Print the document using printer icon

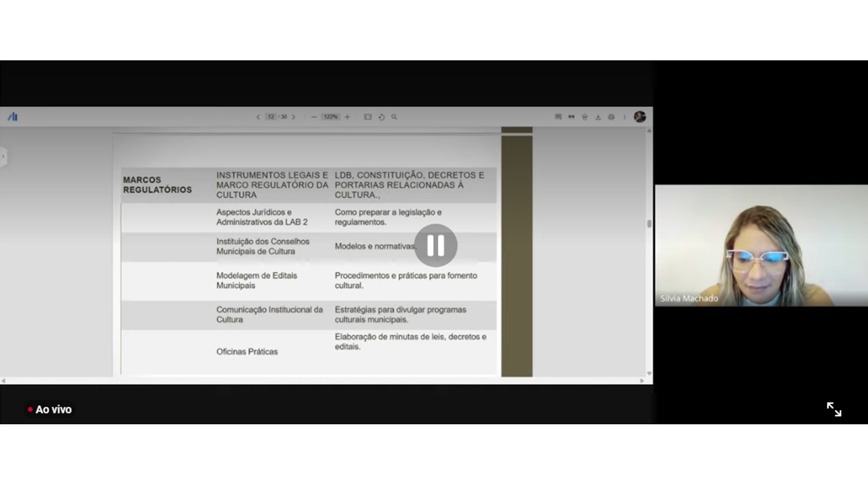point(611,117)
